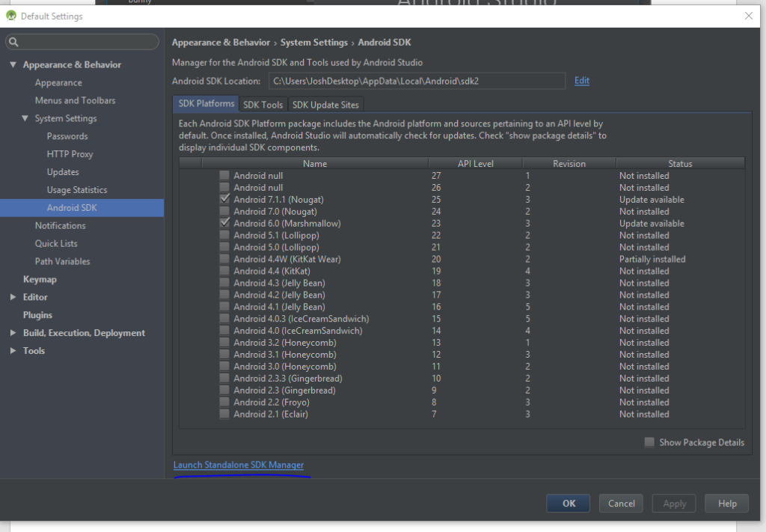Check the Android 2.3.3 (Gingerbread) checkbox
This screenshot has height=532, width=766.
(x=224, y=378)
